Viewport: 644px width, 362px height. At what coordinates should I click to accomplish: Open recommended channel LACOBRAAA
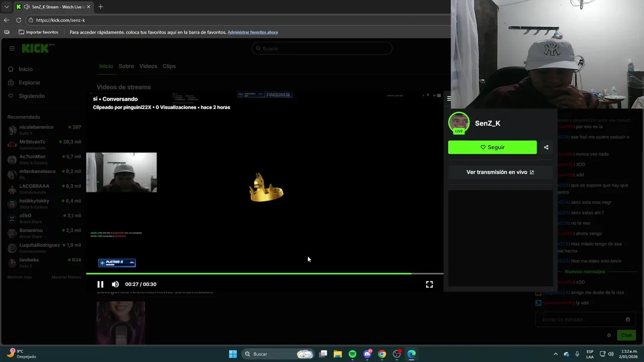[44, 189]
